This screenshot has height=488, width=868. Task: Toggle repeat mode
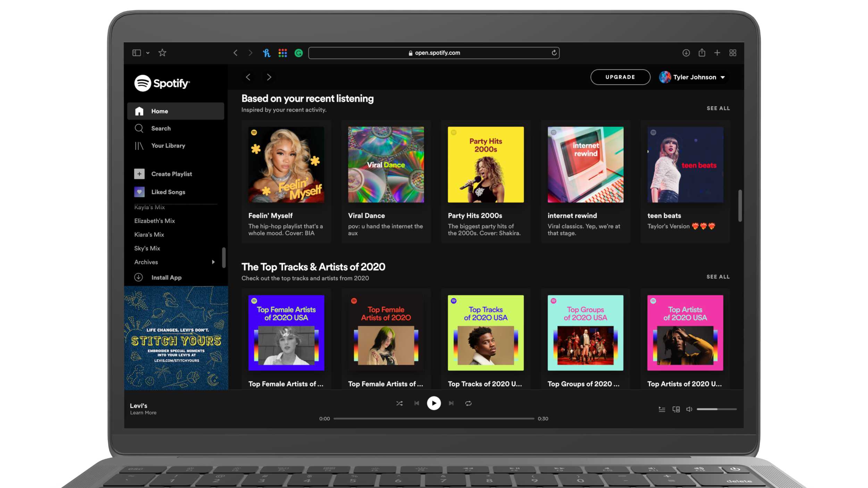pyautogui.click(x=468, y=403)
